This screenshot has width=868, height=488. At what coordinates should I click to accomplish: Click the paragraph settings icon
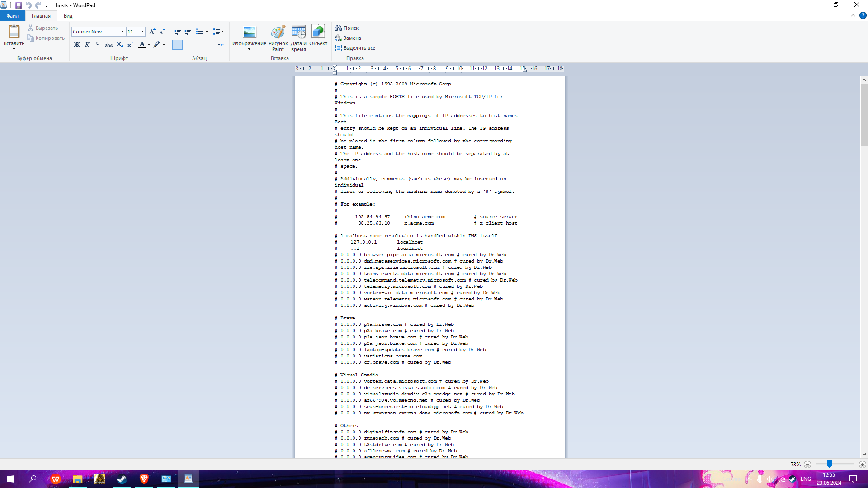[221, 45]
